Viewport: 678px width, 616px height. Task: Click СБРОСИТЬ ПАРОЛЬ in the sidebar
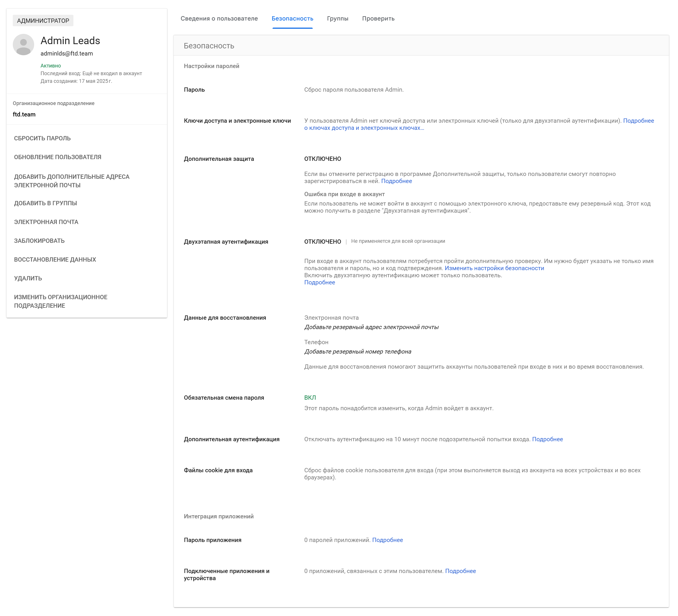click(x=42, y=138)
